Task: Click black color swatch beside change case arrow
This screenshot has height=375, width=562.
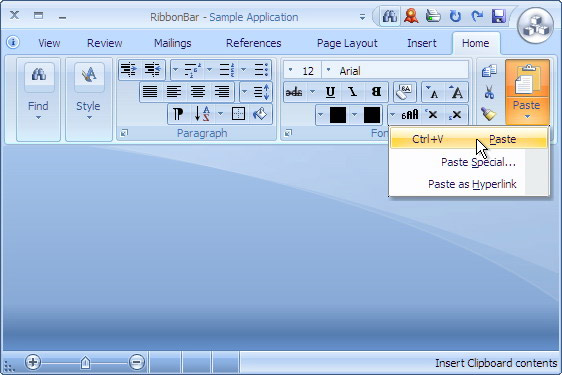Action: click(x=372, y=115)
